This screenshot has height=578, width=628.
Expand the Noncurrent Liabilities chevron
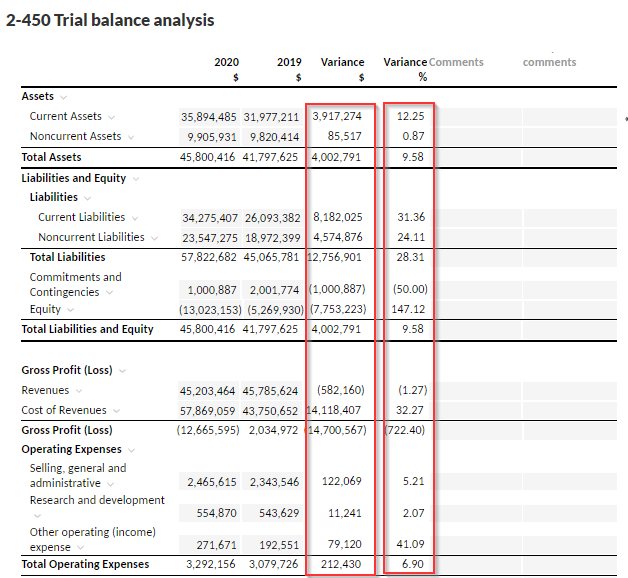point(154,238)
